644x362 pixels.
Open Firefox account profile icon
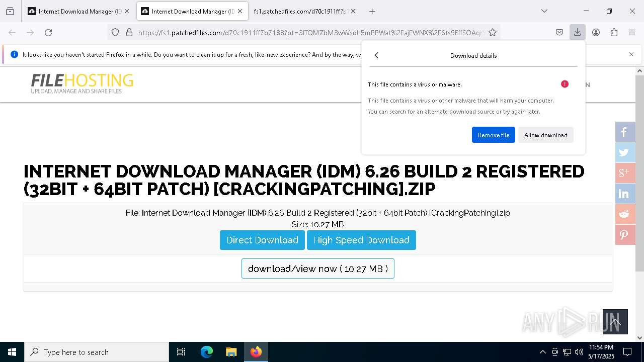click(596, 32)
